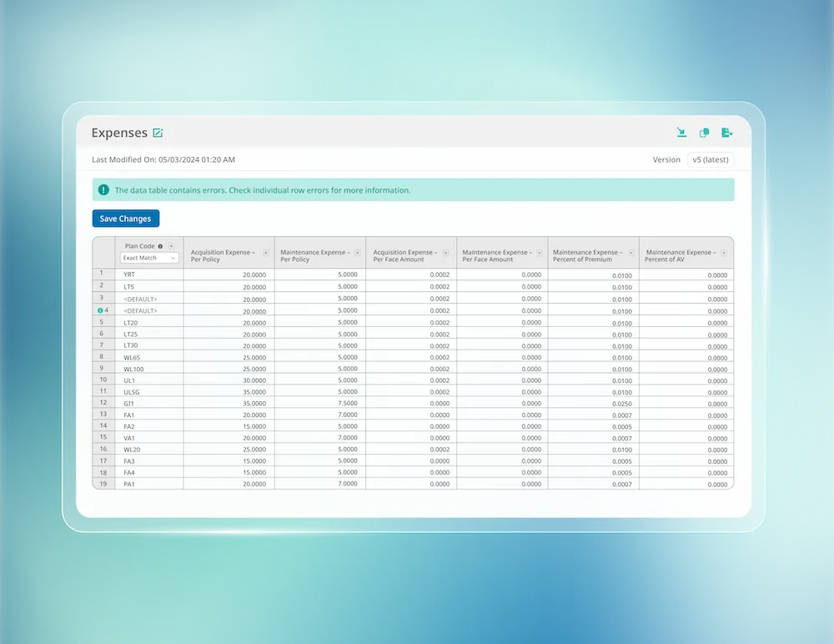
Task: Select the ULSG plan code cell
Action: click(149, 392)
